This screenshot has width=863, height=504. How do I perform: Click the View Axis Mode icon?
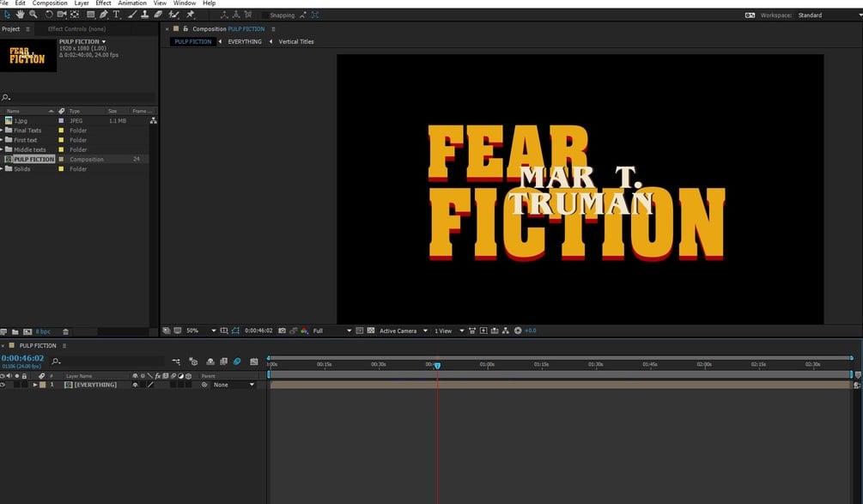click(248, 15)
